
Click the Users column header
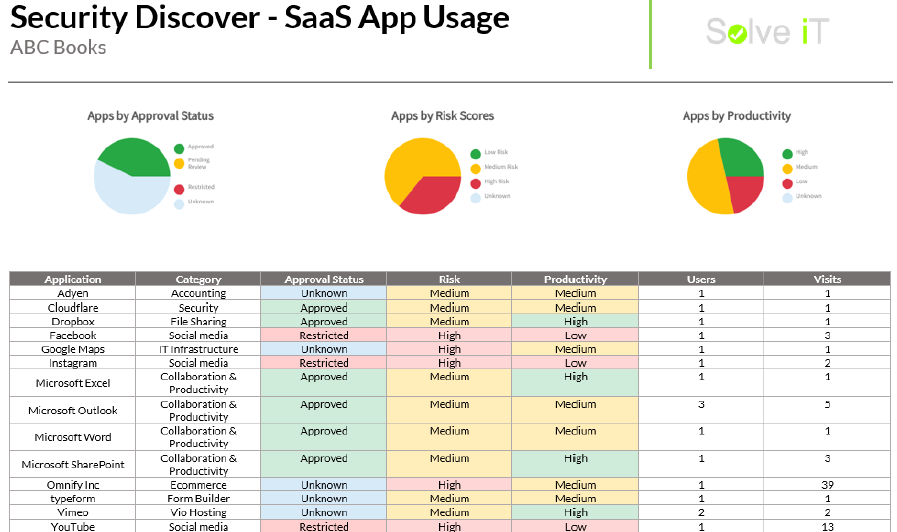coord(701,279)
